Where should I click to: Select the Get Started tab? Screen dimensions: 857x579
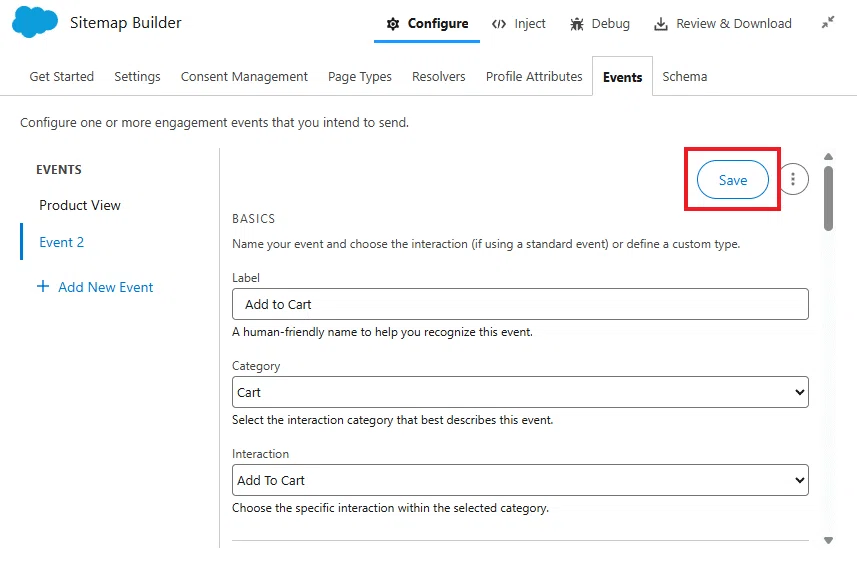[62, 77]
